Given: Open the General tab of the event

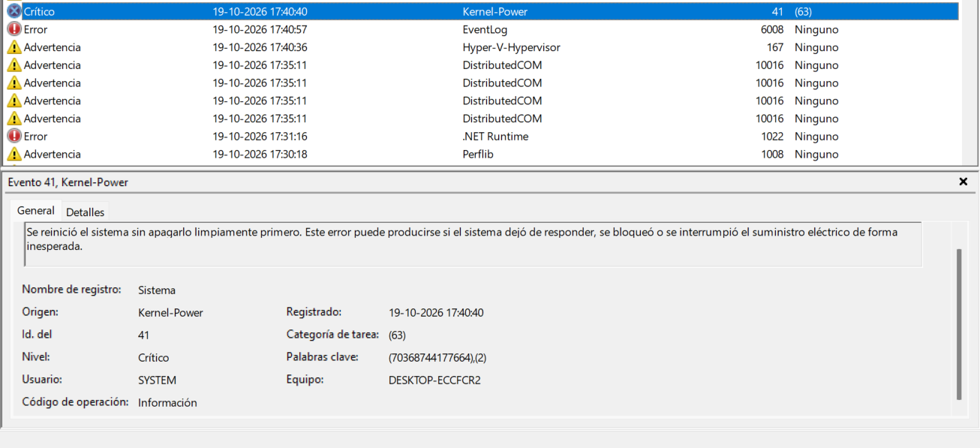Looking at the screenshot, I should pos(36,211).
